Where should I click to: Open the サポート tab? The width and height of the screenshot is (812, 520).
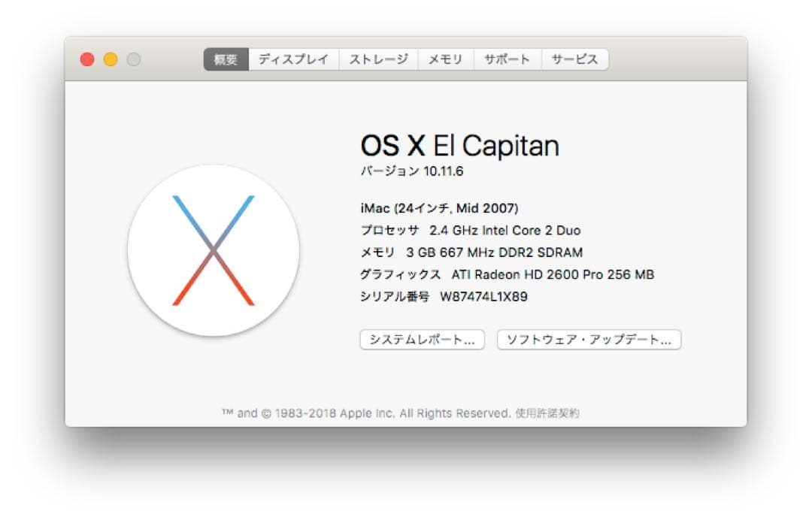pos(508,58)
